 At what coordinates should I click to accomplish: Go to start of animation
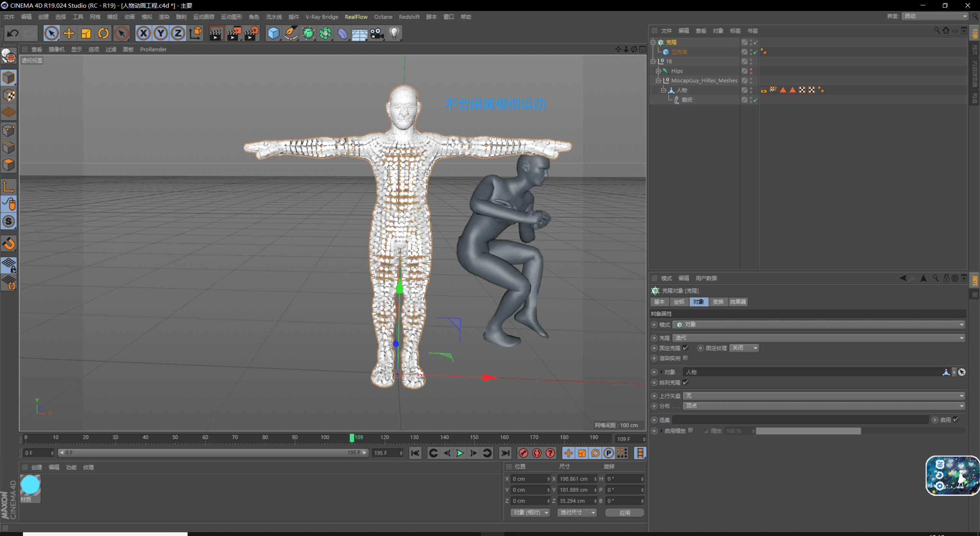pyautogui.click(x=415, y=453)
